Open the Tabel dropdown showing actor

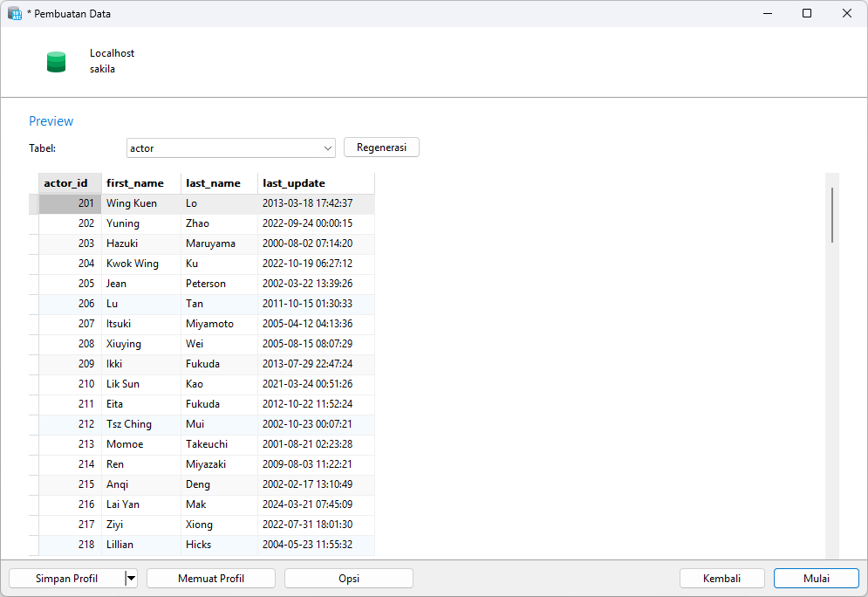tap(231, 148)
